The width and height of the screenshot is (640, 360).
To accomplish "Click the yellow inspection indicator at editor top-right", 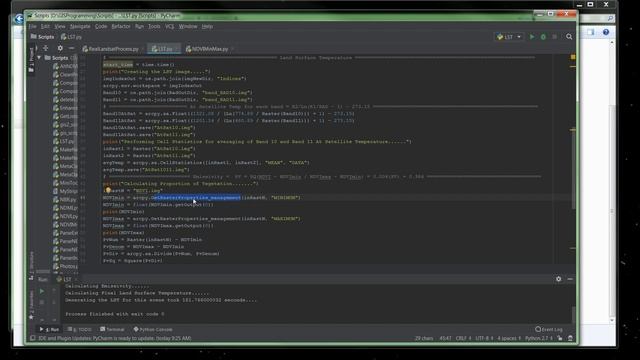I will (x=573, y=57).
